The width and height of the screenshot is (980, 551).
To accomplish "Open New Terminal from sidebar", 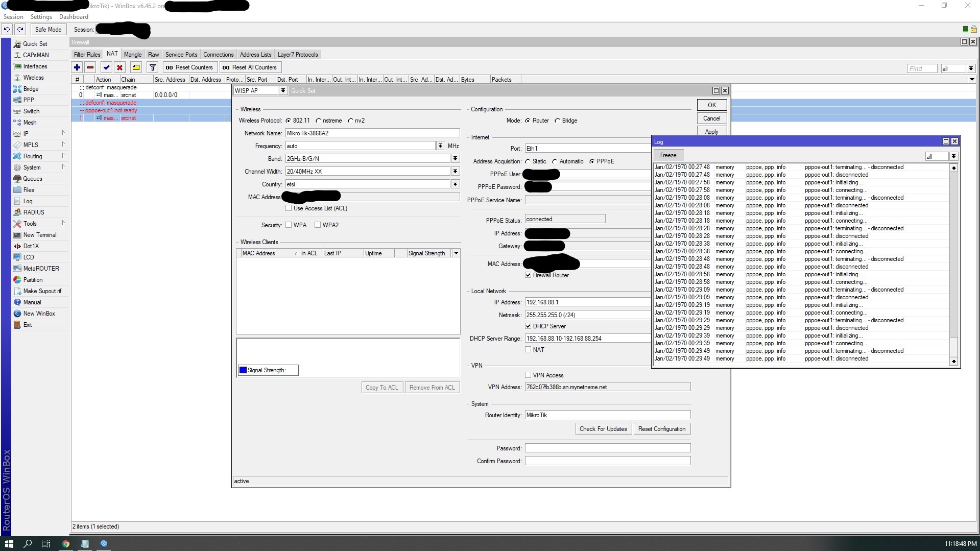I will click(40, 235).
